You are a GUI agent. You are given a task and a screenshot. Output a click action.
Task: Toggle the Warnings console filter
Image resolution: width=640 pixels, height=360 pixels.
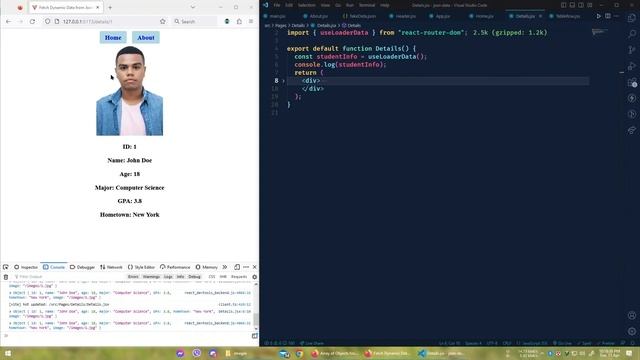pos(151,277)
